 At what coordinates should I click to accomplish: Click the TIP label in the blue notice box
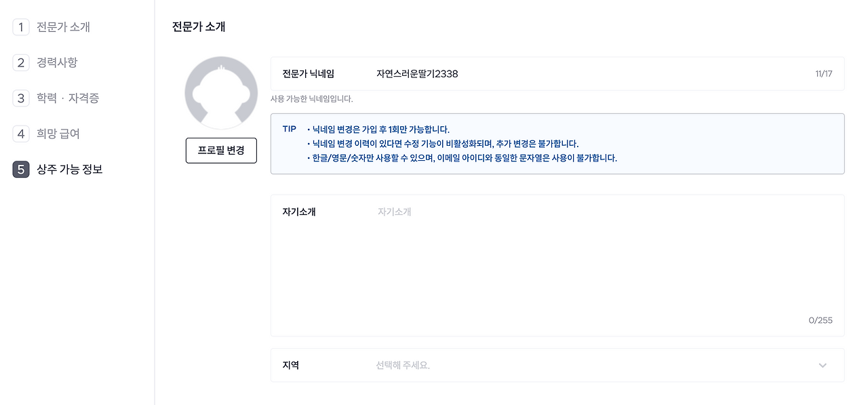pyautogui.click(x=290, y=128)
